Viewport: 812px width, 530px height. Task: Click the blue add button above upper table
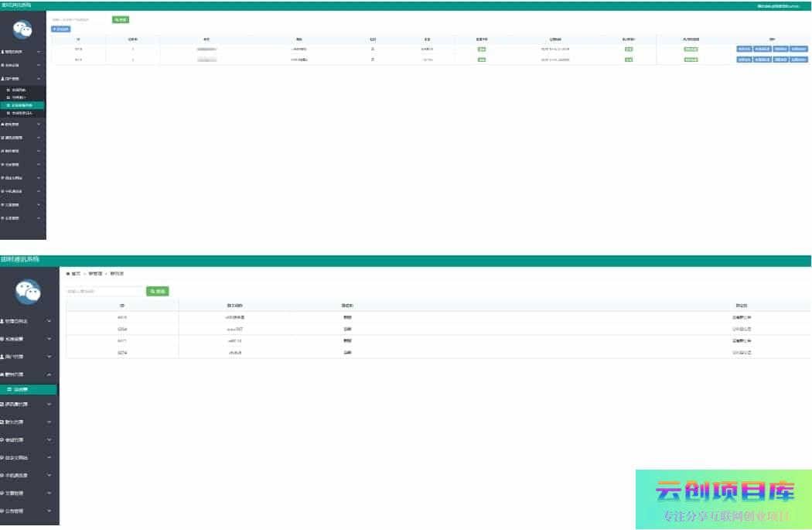60,29
